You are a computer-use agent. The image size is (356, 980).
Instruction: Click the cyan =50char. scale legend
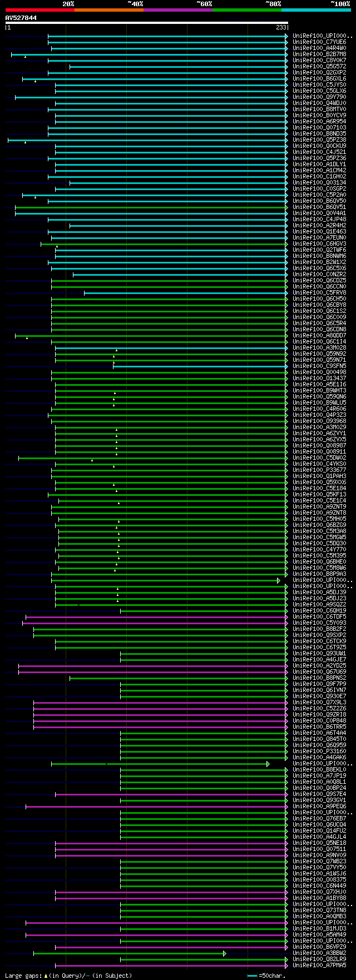pyautogui.click(x=266, y=976)
